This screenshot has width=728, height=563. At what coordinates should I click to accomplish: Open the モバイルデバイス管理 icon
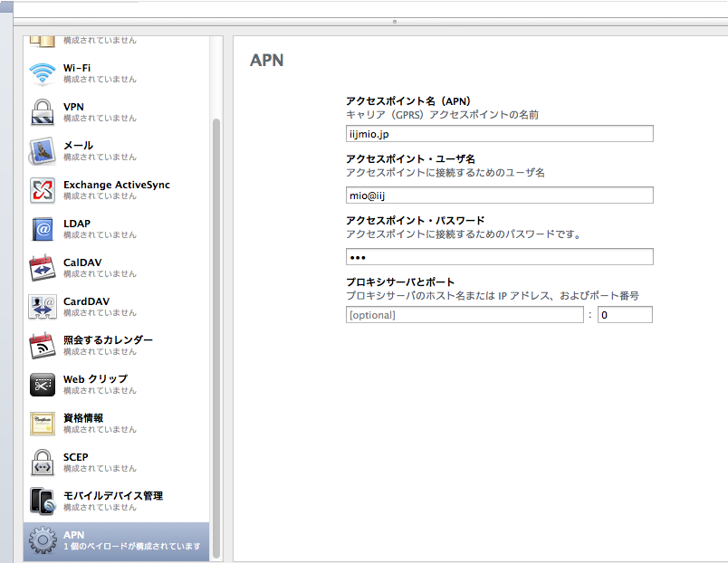[x=43, y=501]
